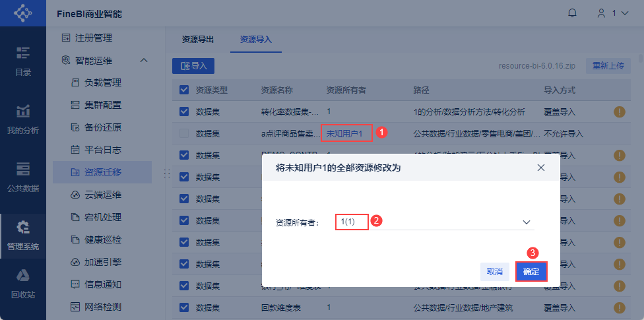This screenshot has width=644, height=320.
Task: Open the 目录 section in sidebar
Action: 23,61
